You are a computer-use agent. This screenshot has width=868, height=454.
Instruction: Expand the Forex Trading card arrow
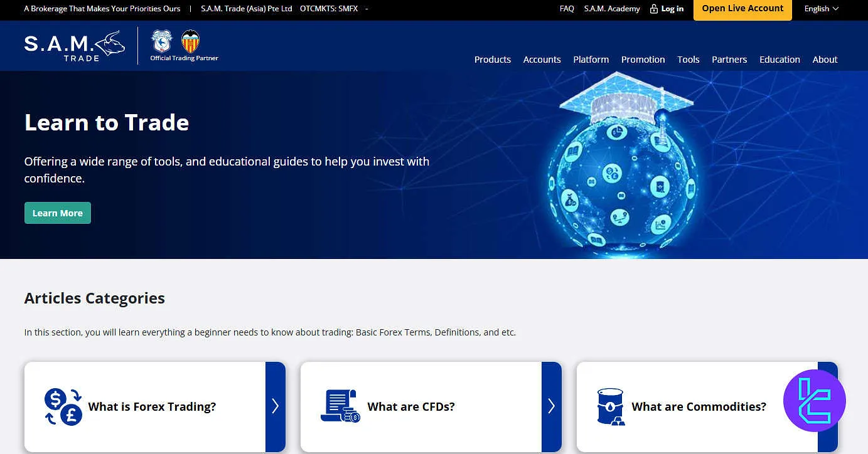(x=275, y=406)
